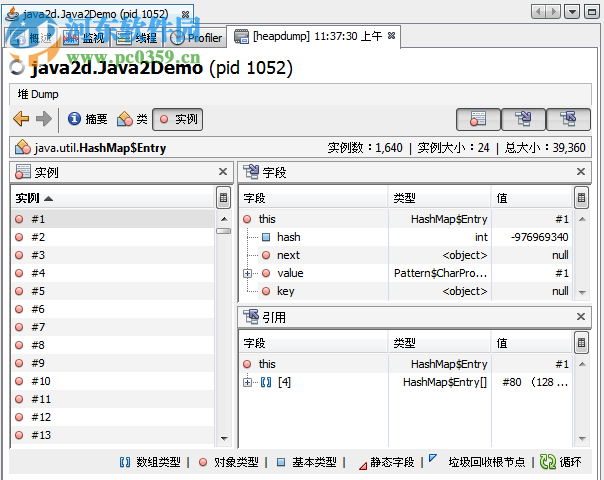The height and width of the screenshot is (480, 604).
Task: Switch to the Profiler tab
Action: coord(196,38)
